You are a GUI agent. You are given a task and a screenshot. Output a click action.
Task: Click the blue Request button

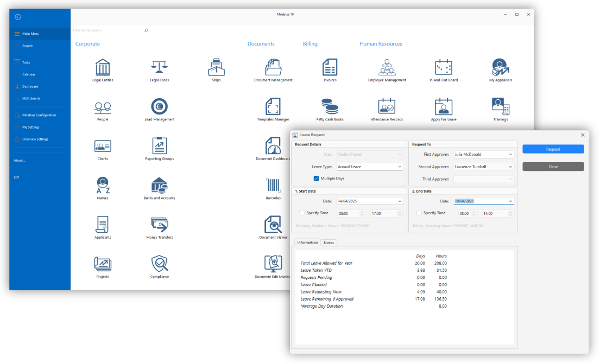[553, 149]
